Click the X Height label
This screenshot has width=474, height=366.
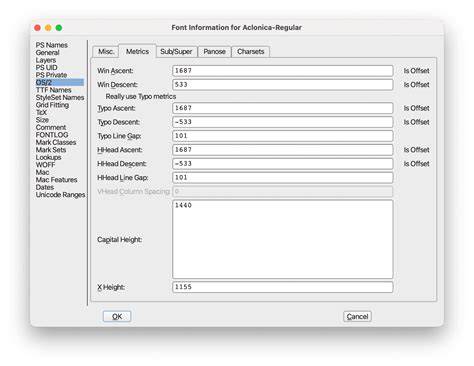[x=111, y=287]
